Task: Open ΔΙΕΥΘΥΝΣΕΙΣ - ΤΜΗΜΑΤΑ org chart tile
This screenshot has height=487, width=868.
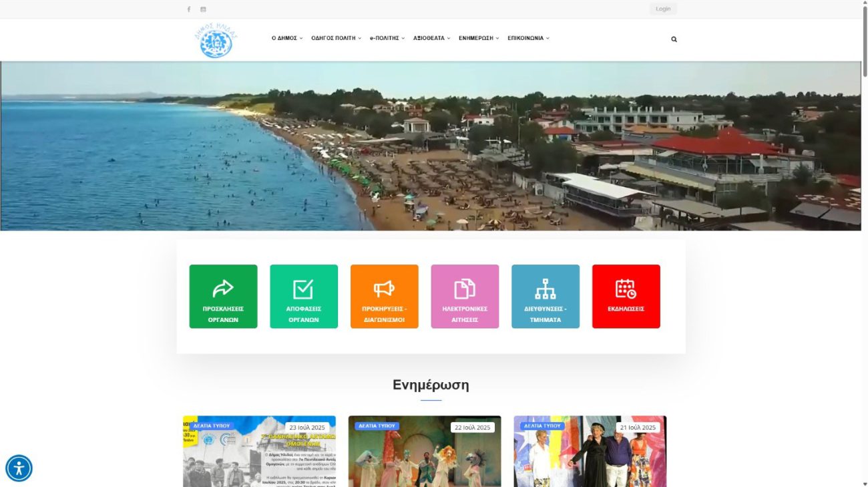Action: (x=546, y=297)
